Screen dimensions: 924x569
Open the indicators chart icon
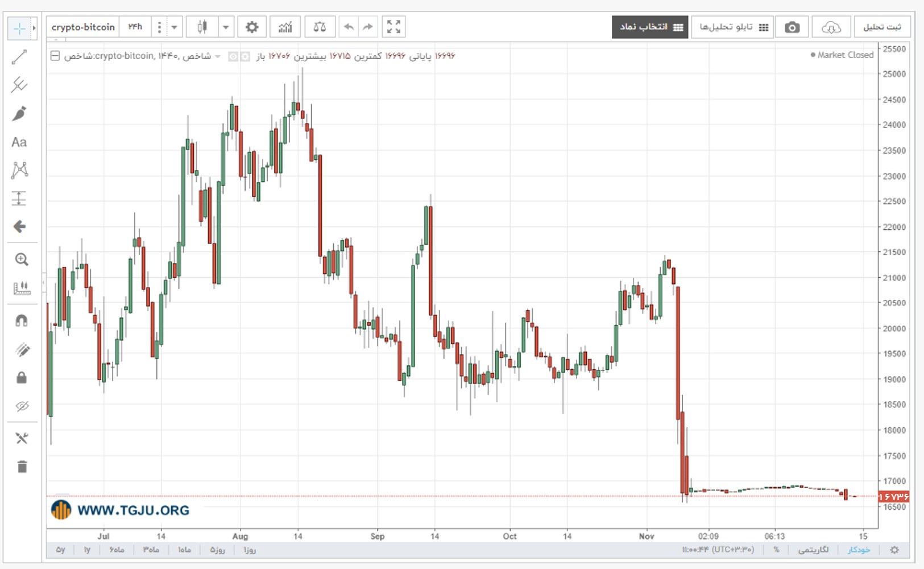(x=285, y=27)
